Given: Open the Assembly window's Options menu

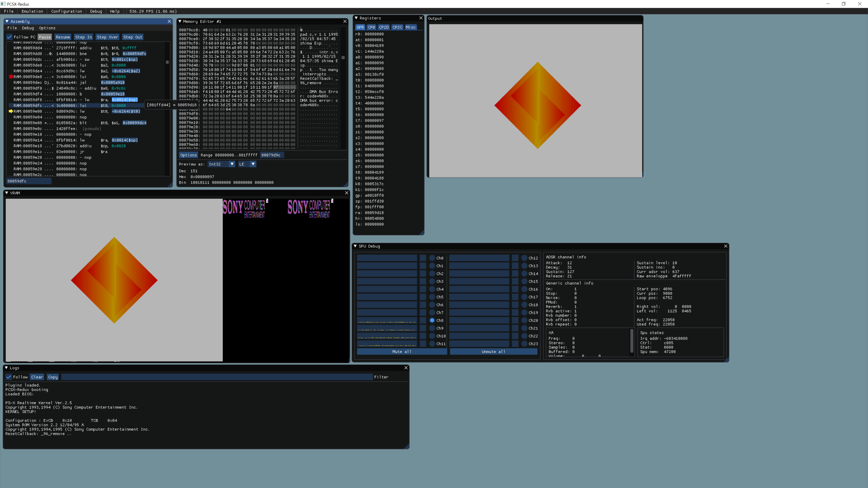Looking at the screenshot, I should pyautogui.click(x=47, y=28).
